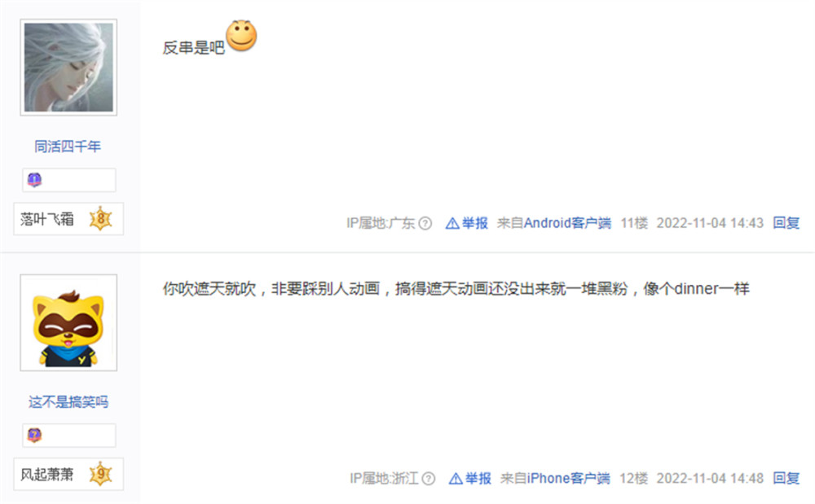Open the IP属地 help icon beside 浙江
The width and height of the screenshot is (815, 504).
[x=429, y=479]
